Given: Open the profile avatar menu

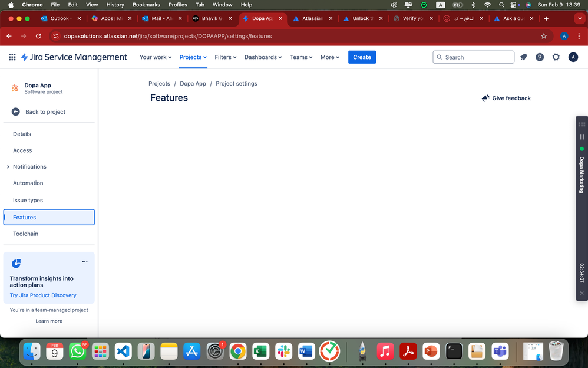Looking at the screenshot, I should click(573, 57).
